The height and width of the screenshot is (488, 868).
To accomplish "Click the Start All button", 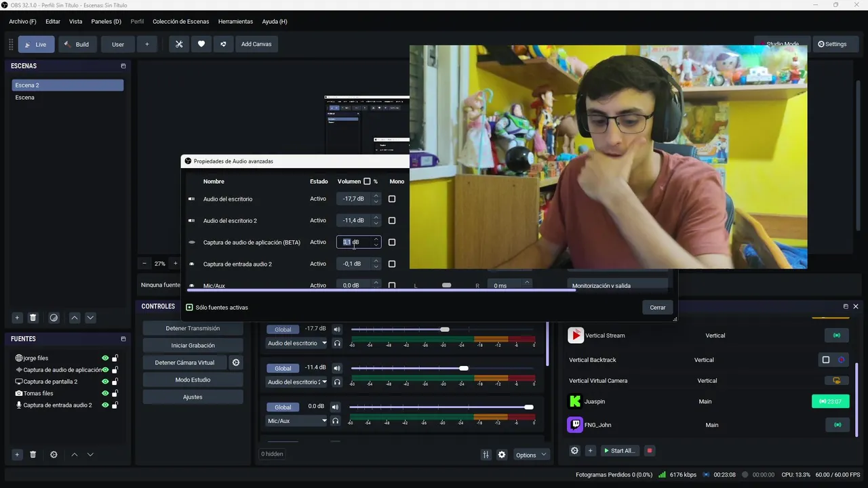I will (620, 451).
